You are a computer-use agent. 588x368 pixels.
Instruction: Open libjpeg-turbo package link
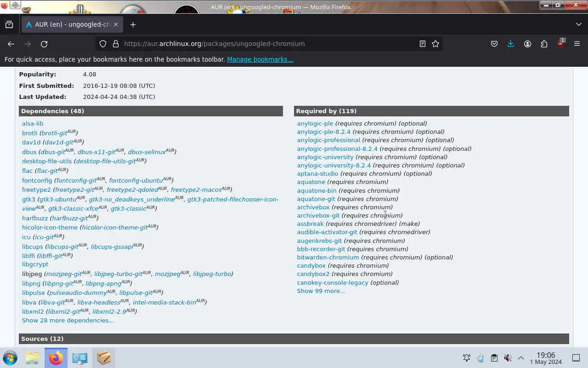click(212, 274)
